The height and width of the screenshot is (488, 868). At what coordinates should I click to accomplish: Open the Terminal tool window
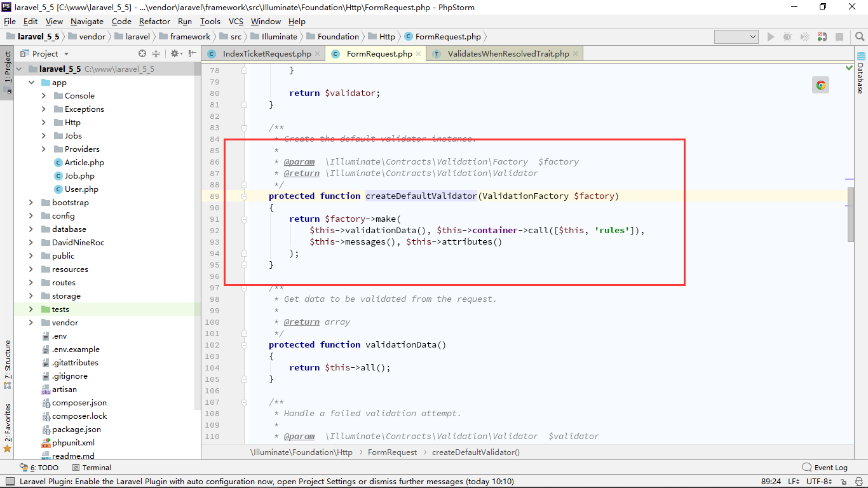click(x=91, y=468)
